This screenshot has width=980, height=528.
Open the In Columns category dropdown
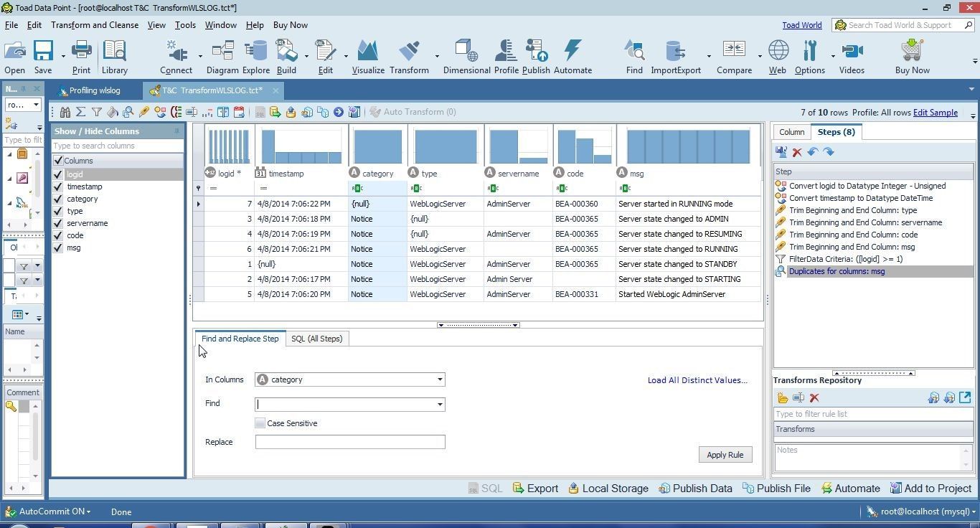point(440,379)
